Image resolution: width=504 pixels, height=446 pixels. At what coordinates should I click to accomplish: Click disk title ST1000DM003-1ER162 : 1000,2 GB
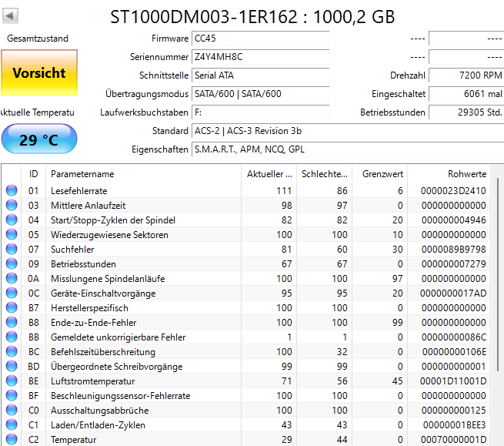click(x=252, y=17)
